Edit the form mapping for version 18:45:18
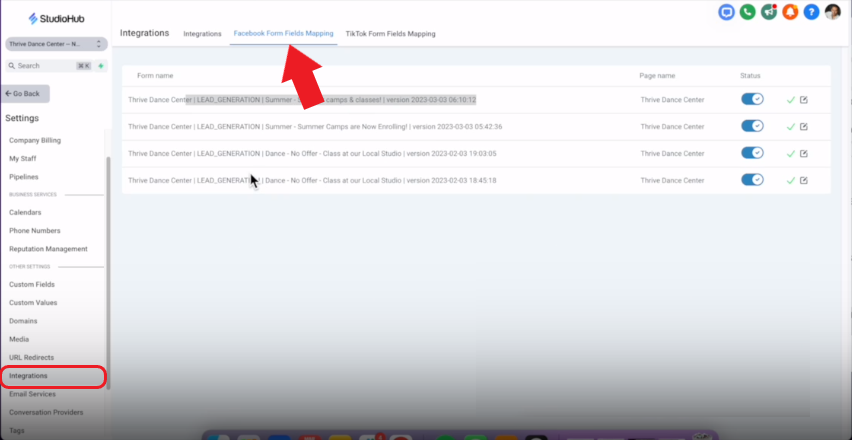The image size is (852, 440). pyautogui.click(x=804, y=180)
